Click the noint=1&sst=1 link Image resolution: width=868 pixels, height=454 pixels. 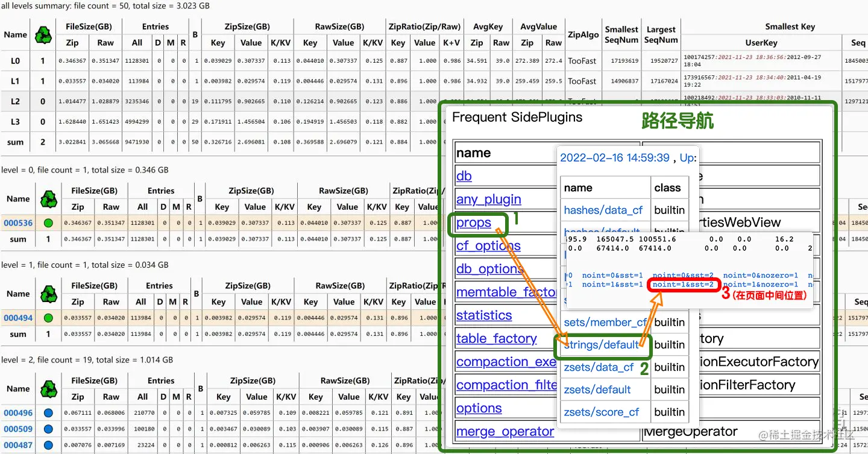[612, 285]
